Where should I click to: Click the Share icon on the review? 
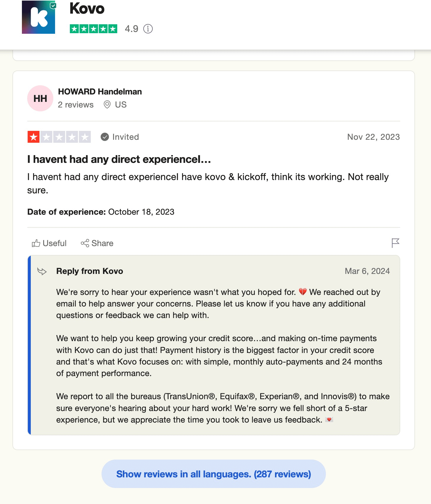pos(85,243)
